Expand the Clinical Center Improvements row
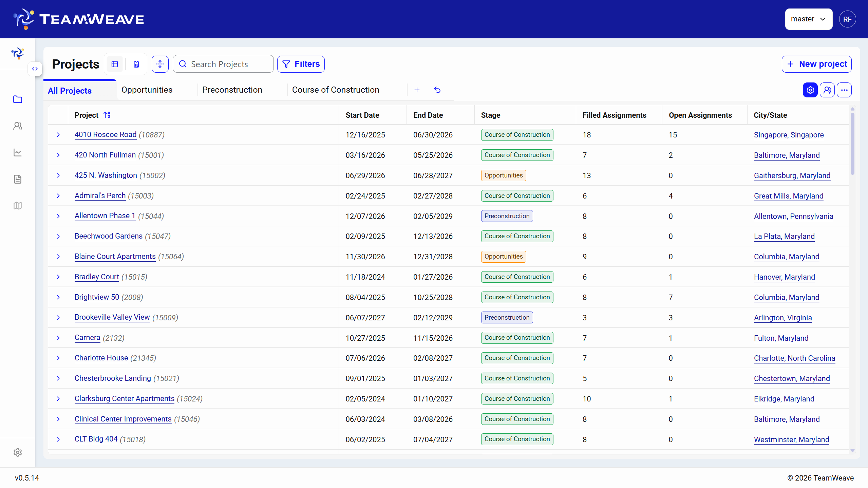The image size is (868, 488). 58,419
